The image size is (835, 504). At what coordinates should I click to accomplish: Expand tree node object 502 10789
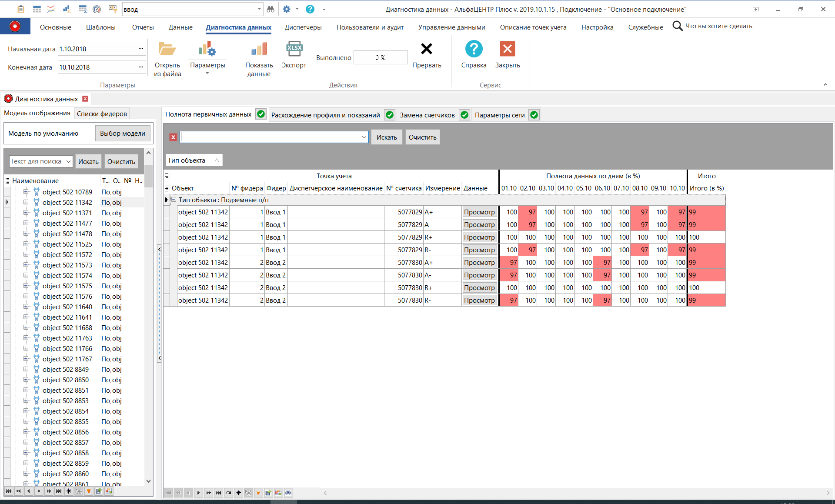(x=26, y=192)
